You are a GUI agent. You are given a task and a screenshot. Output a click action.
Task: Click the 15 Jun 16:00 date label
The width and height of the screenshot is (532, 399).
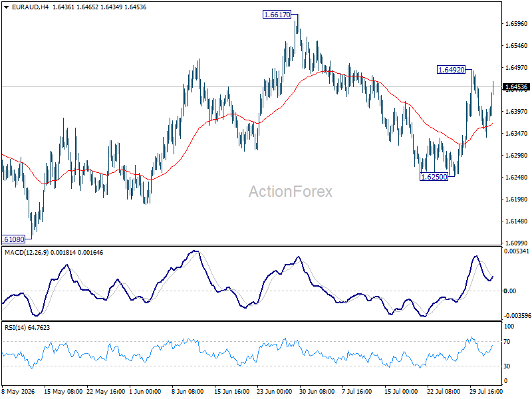(x=231, y=392)
